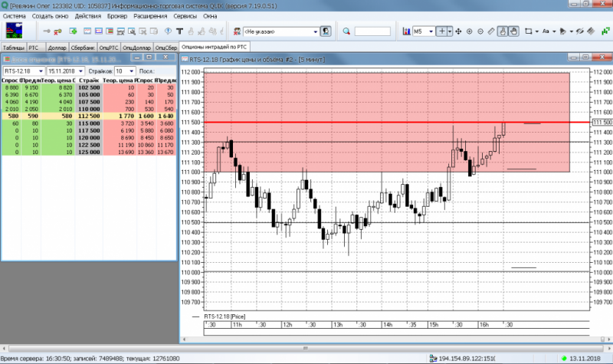The image size is (613, 364).
Task: Expand the rectangle tool dropdown arrow
Action: point(537,31)
